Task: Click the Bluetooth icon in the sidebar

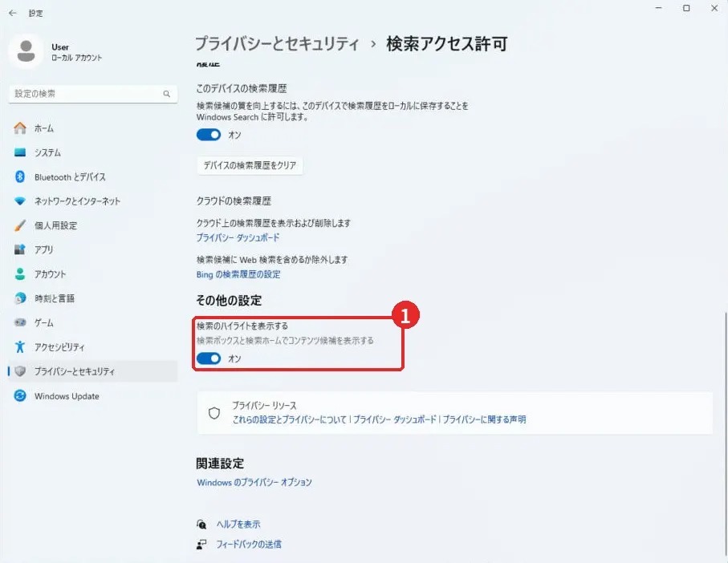Action: (20, 176)
